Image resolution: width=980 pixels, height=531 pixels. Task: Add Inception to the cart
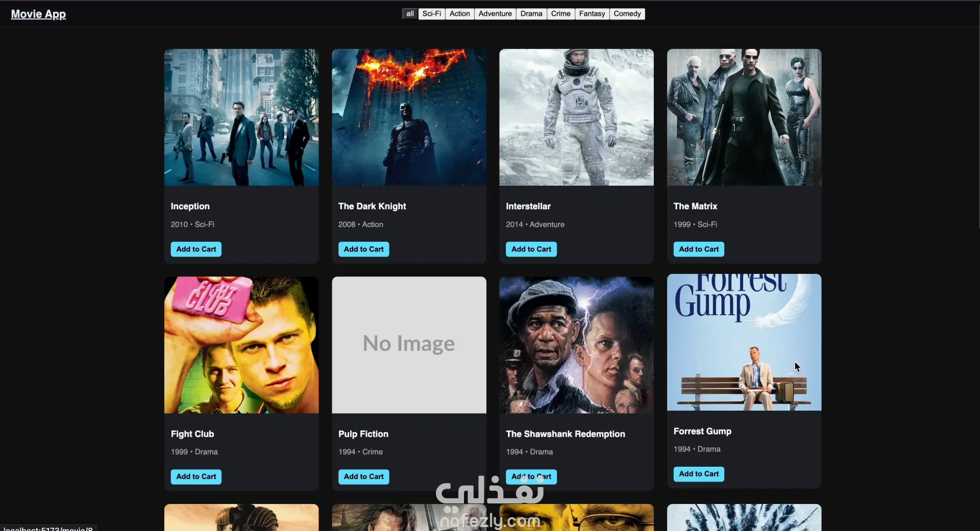coord(196,249)
